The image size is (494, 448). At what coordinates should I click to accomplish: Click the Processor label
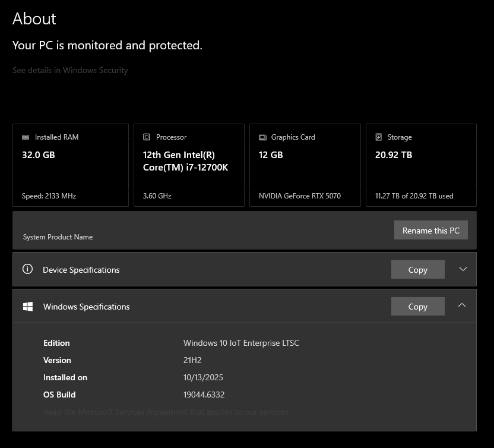point(172,137)
